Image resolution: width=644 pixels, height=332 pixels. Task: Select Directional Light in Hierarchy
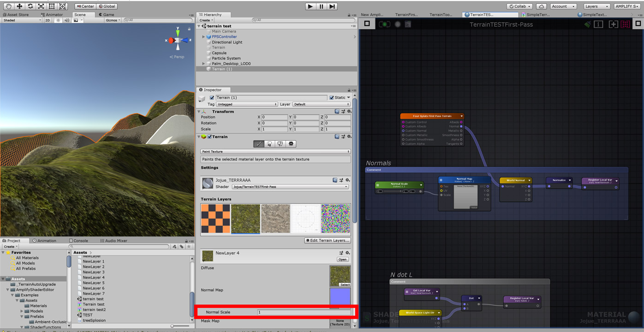tap(227, 42)
